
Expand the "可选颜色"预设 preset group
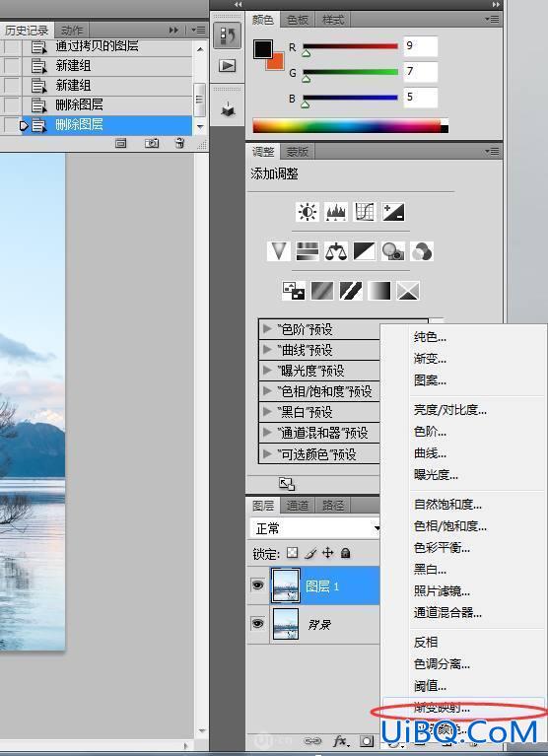pyautogui.click(x=266, y=453)
